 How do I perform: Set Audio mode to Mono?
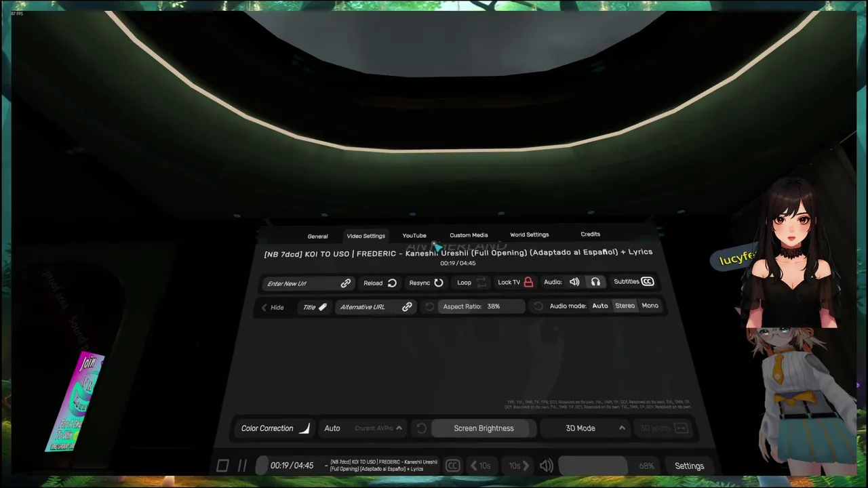point(650,306)
